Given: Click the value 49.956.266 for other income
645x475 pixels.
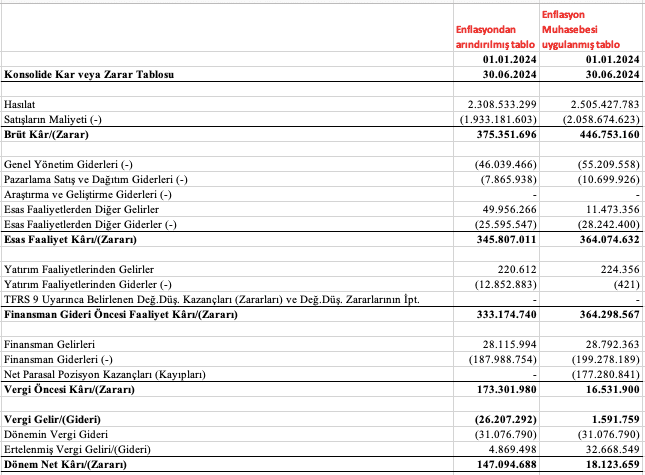Looking at the screenshot, I should click(x=505, y=209).
